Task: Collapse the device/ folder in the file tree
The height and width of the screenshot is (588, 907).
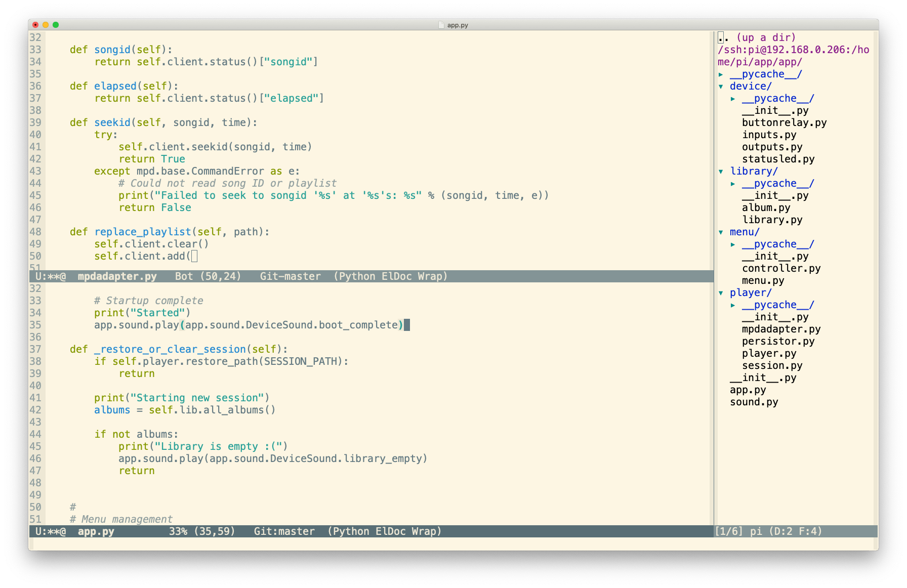Action: (x=721, y=86)
